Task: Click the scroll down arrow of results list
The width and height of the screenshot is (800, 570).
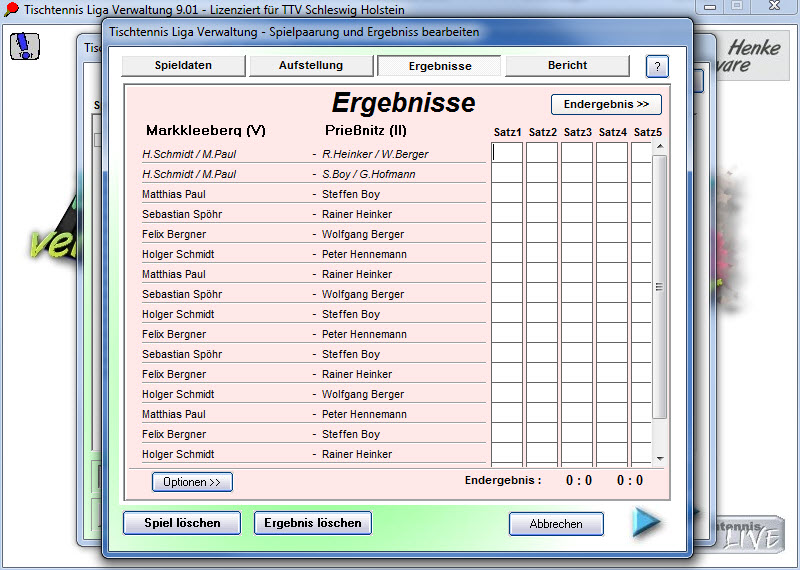Action: click(659, 458)
